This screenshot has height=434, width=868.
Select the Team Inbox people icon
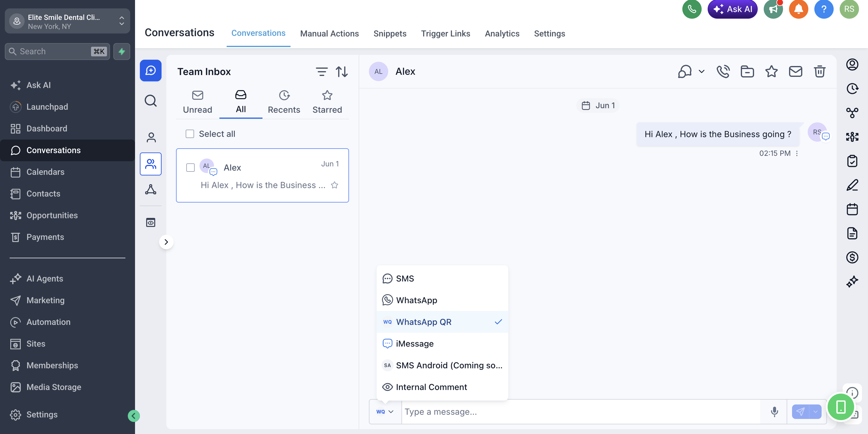tap(151, 164)
